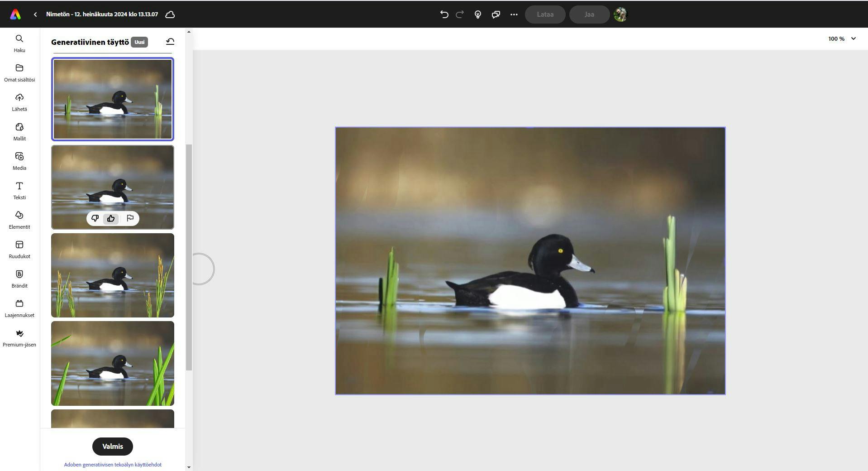
Task: Open Adoben generatiivisen tekoälyn käyttöehdot link
Action: pos(113,465)
